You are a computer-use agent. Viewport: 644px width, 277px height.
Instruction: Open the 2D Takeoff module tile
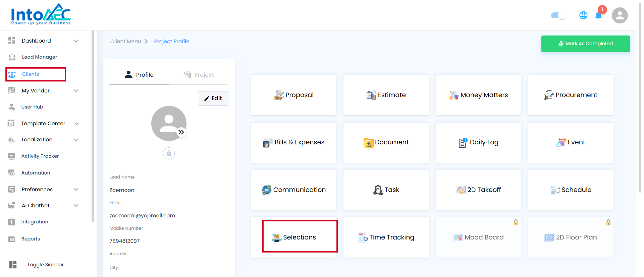point(478,190)
